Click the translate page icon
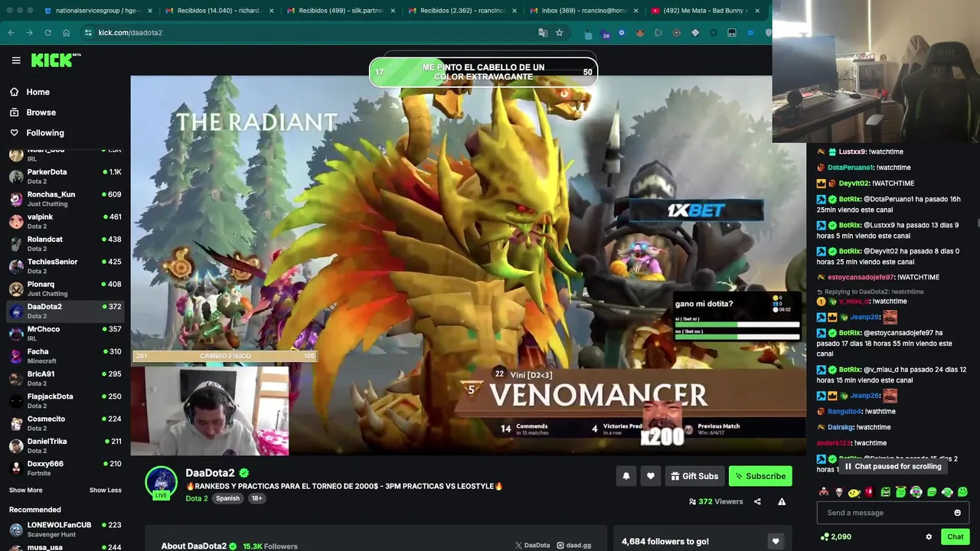This screenshot has width=980, height=551. pyautogui.click(x=543, y=33)
